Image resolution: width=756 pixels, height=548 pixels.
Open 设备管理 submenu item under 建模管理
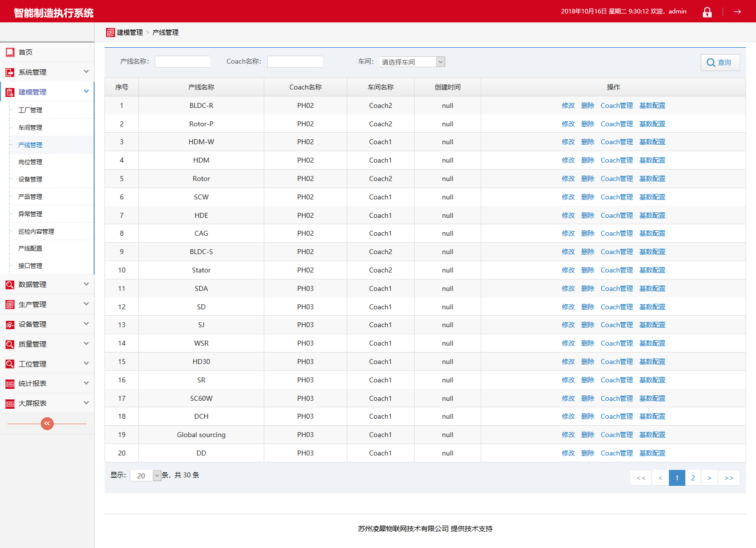point(30,180)
